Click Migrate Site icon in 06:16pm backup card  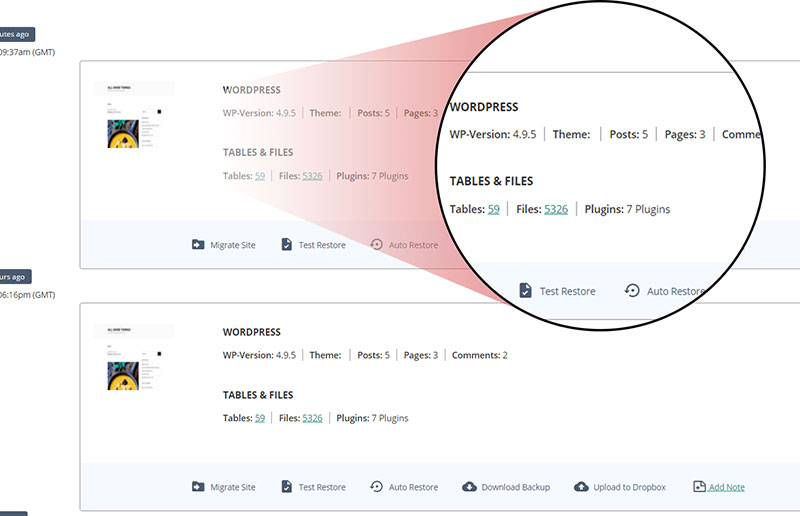click(x=198, y=487)
